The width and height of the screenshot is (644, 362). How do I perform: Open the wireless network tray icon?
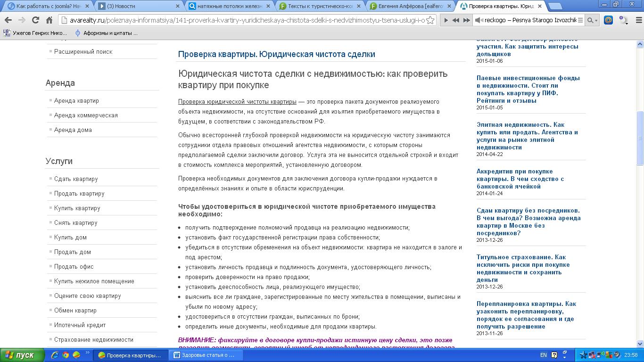[x=600, y=355]
